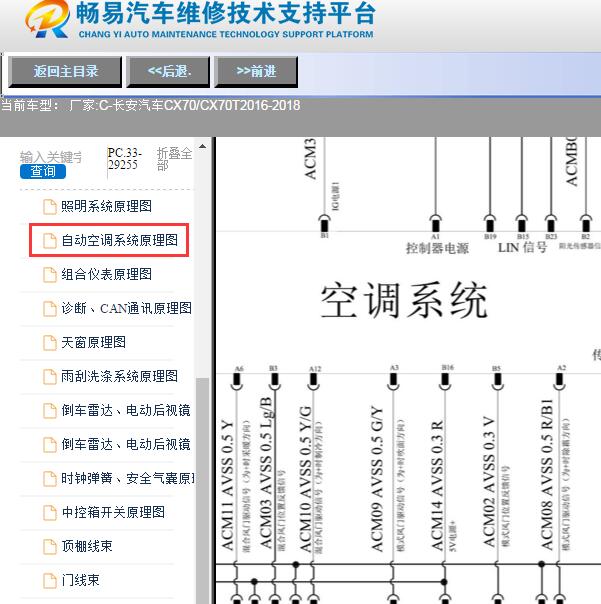Click file icon beside 自动空调系统原理图

coord(50,241)
